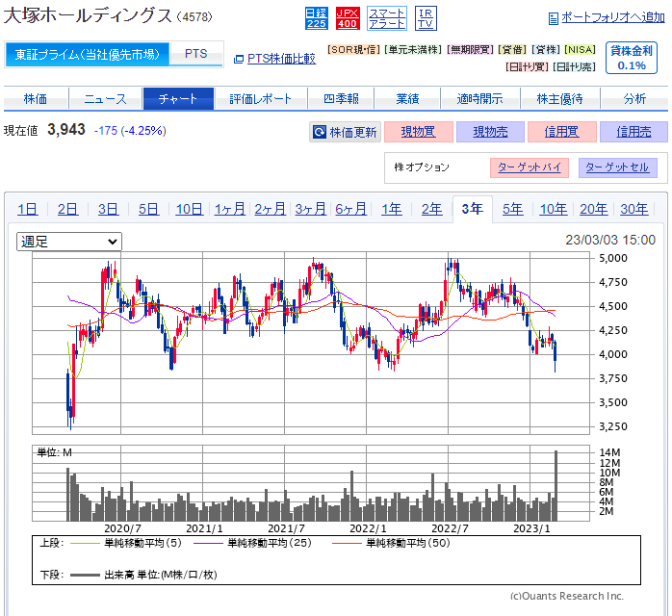This screenshot has width=672, height=616.
Task: Select the 3ヶ月 chart period
Action: coord(311,209)
